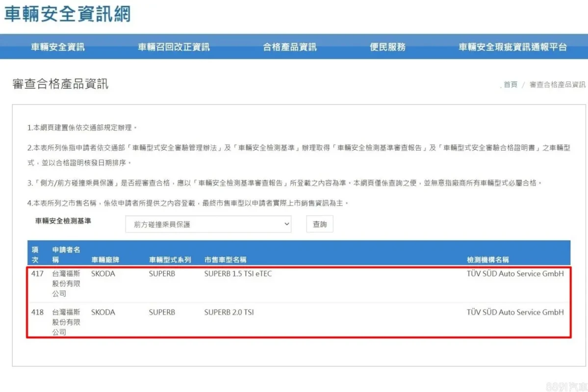Click the 審查合格產品資訊 breadcrumb
The height and width of the screenshot is (392, 588).
point(557,84)
